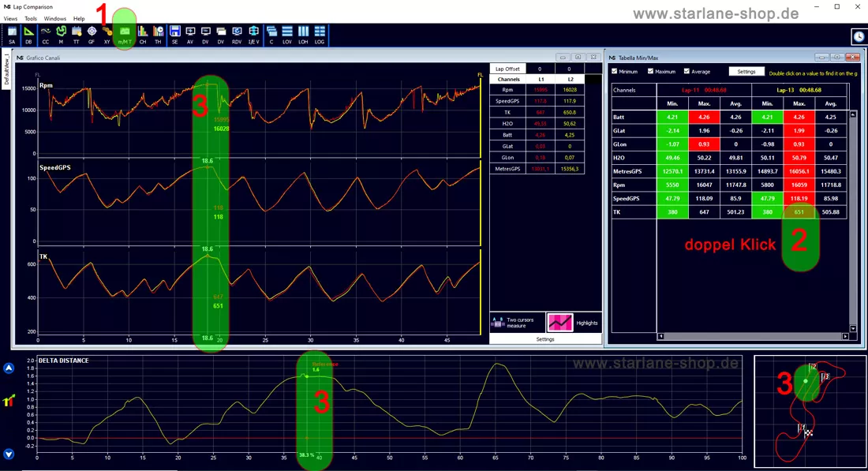Image resolution: width=868 pixels, height=471 pixels.
Task: Click the SE save icon in toolbar
Action: [175, 34]
